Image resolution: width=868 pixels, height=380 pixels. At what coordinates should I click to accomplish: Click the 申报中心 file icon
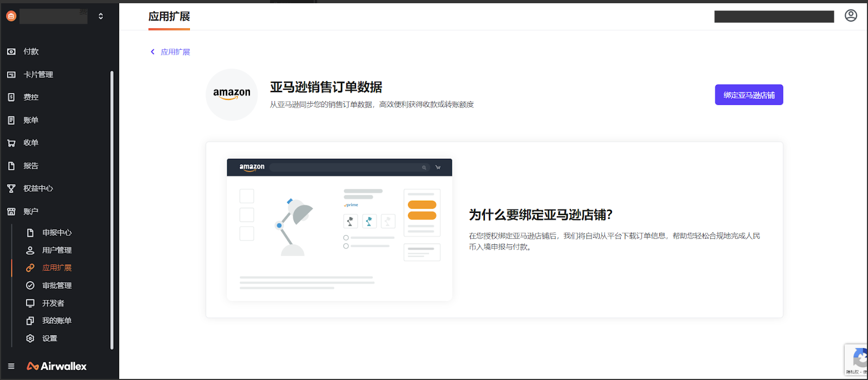(30, 232)
